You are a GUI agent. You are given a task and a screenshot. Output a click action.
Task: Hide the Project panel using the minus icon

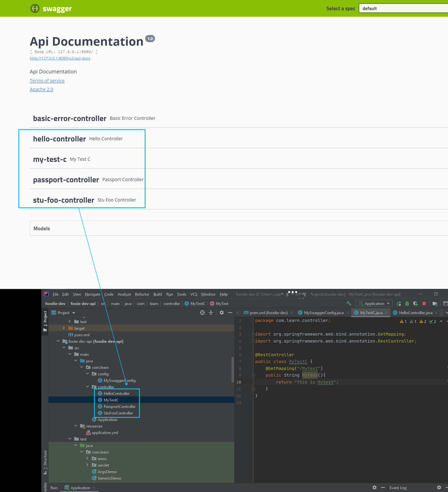tap(230, 313)
